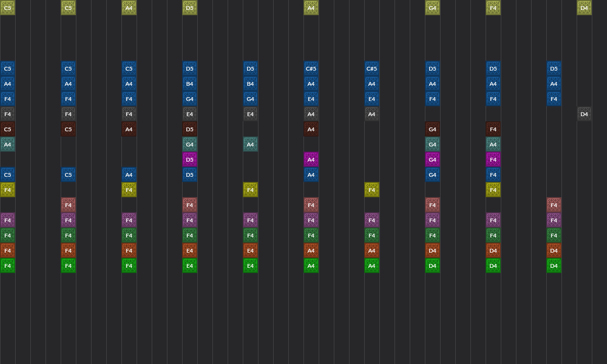The height and width of the screenshot is (364, 607).
Task: Click the leftmost teal A4 note
Action: [8, 145]
